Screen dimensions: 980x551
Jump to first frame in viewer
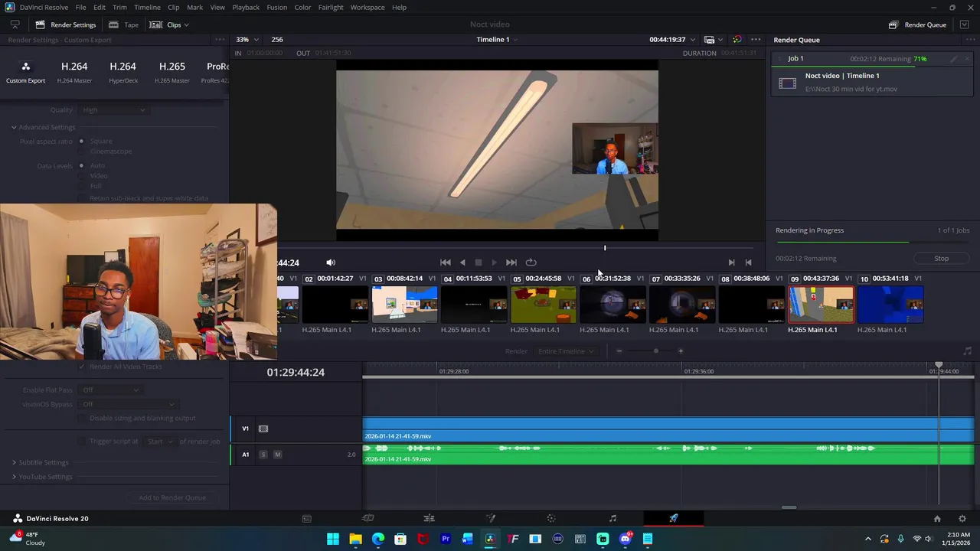445,262
